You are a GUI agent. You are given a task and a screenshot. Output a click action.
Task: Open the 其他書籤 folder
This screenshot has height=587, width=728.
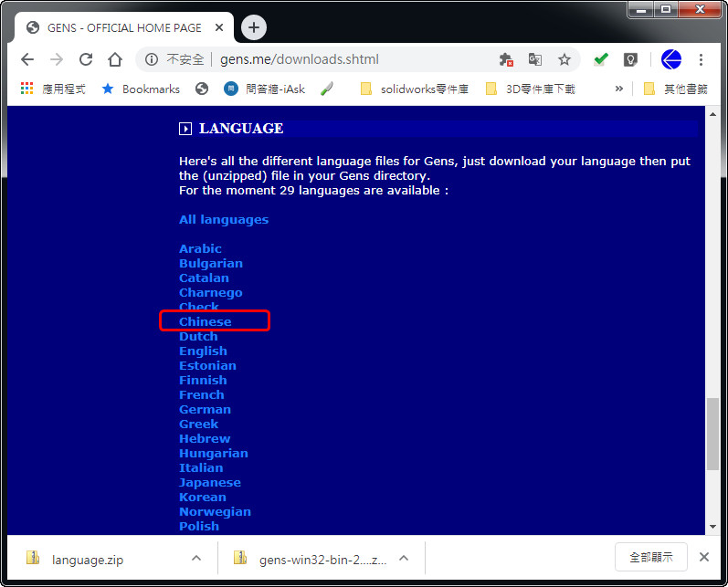click(676, 89)
